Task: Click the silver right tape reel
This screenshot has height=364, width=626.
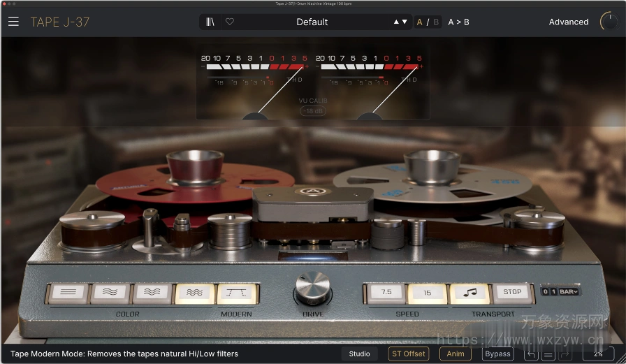Action: pos(432,182)
